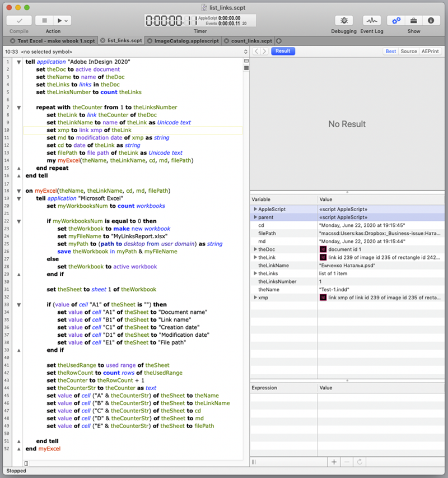Select the md variable row

click(347, 242)
